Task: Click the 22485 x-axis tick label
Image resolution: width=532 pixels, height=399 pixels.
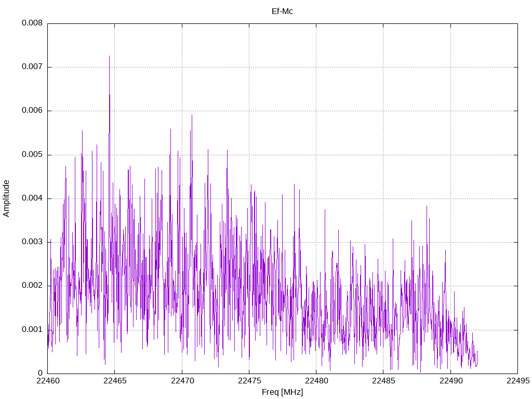Action: point(383,381)
